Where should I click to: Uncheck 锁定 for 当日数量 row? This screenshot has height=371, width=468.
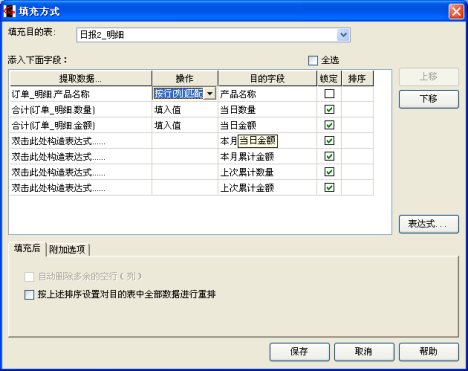(329, 109)
